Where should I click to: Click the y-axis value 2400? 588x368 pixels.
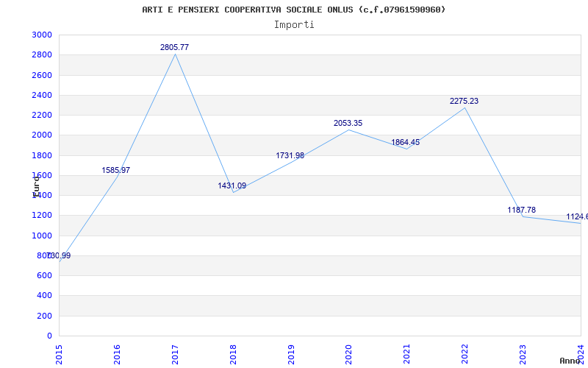point(42,95)
